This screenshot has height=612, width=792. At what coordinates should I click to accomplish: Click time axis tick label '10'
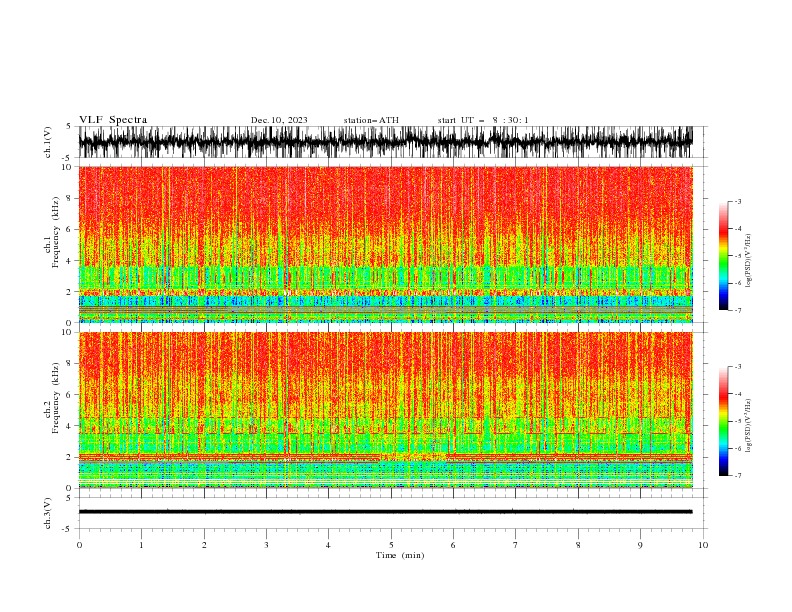click(703, 545)
